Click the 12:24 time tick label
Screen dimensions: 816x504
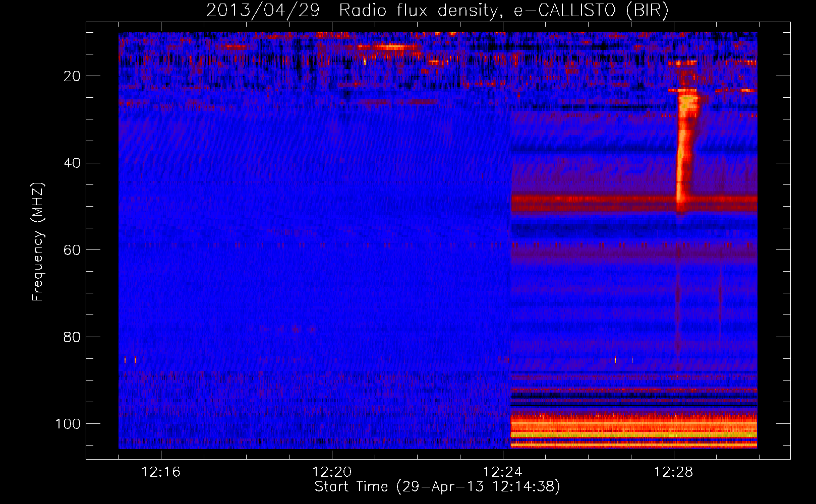pos(503,472)
